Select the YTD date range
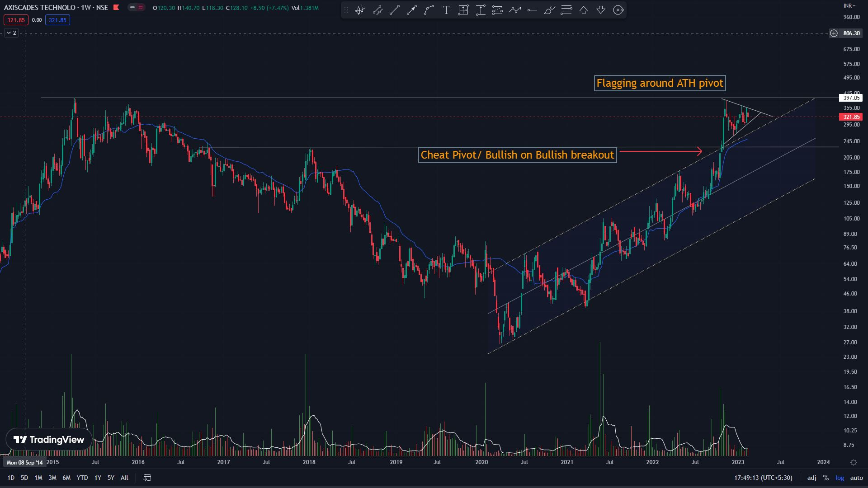The image size is (868, 488). point(82,478)
